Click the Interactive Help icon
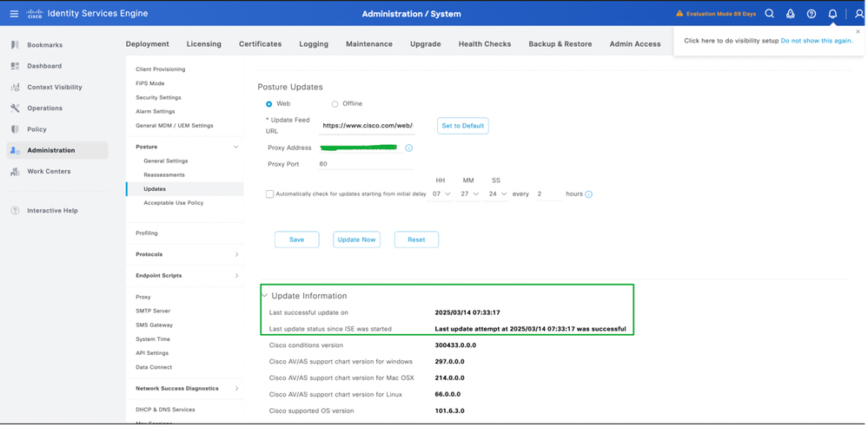The image size is (868, 427). (x=15, y=211)
